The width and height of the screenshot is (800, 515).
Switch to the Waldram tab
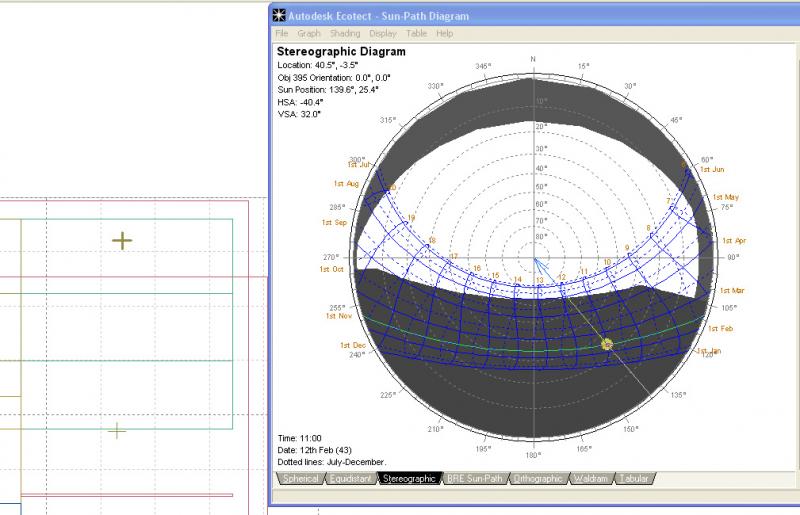[590, 478]
